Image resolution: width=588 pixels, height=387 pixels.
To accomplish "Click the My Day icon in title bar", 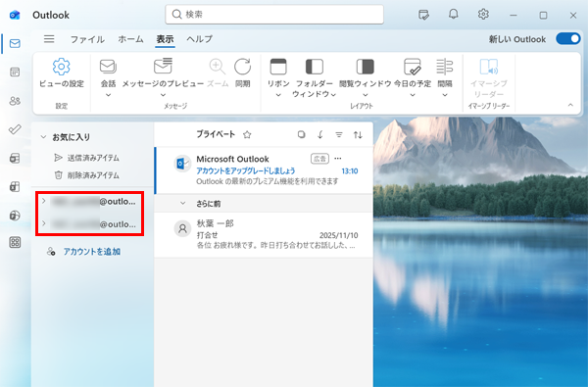I will click(423, 15).
